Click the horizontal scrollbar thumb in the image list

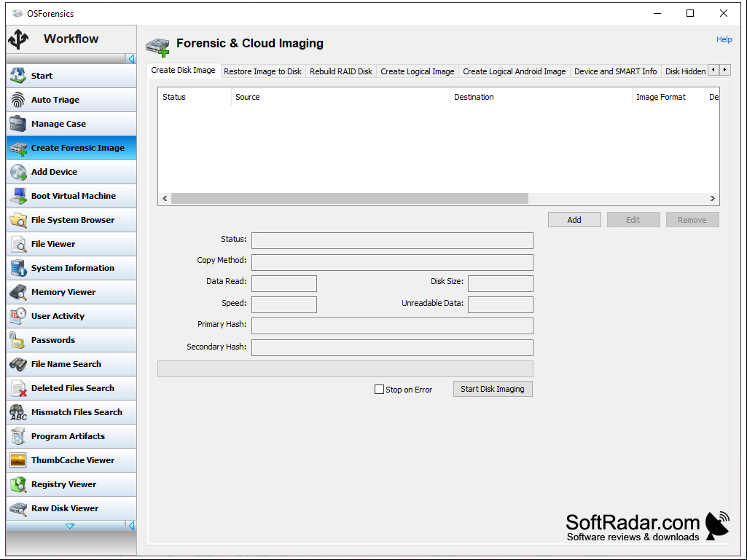click(350, 199)
